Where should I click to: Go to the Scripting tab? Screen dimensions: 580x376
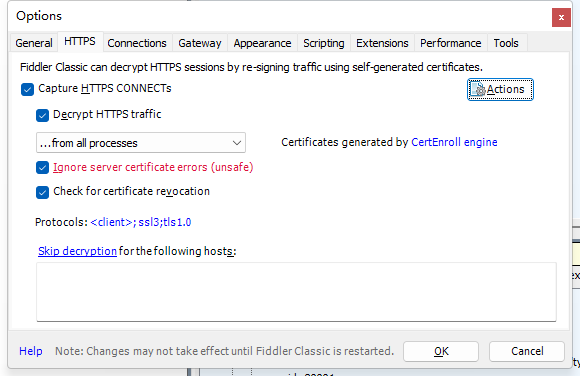coord(324,43)
